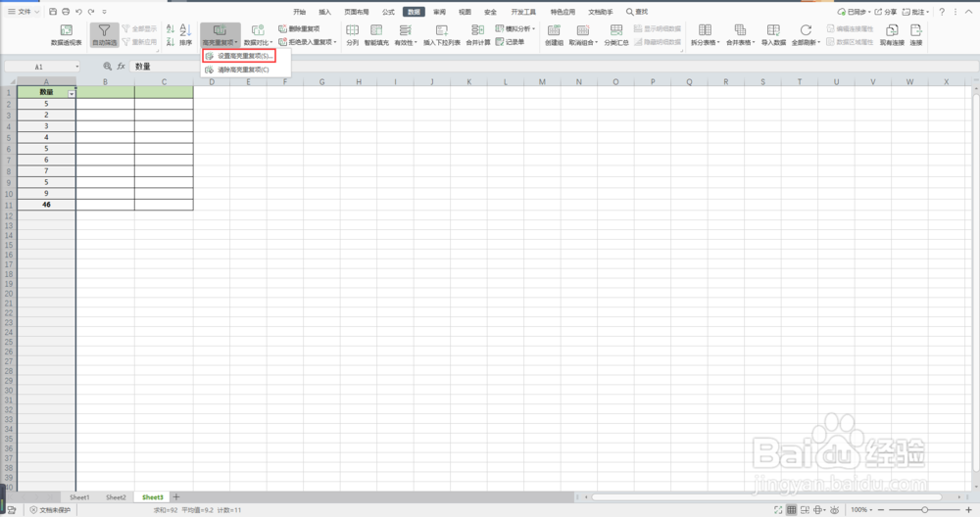This screenshot has width=980, height=517.
Task: Open the 合并表格 merge table dropdown
Action: (741, 35)
